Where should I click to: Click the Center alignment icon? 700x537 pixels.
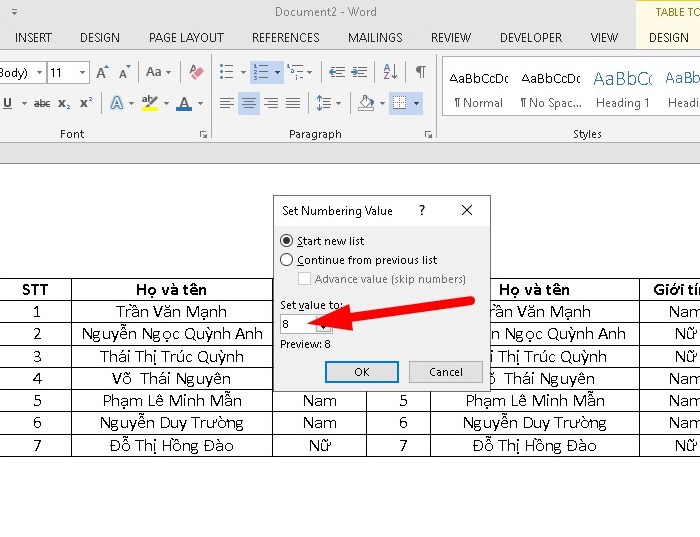click(x=249, y=104)
